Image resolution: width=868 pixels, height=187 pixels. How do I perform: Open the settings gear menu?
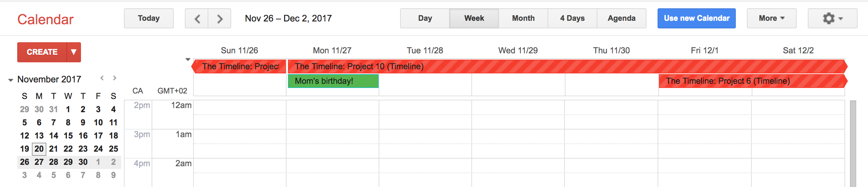[832, 18]
